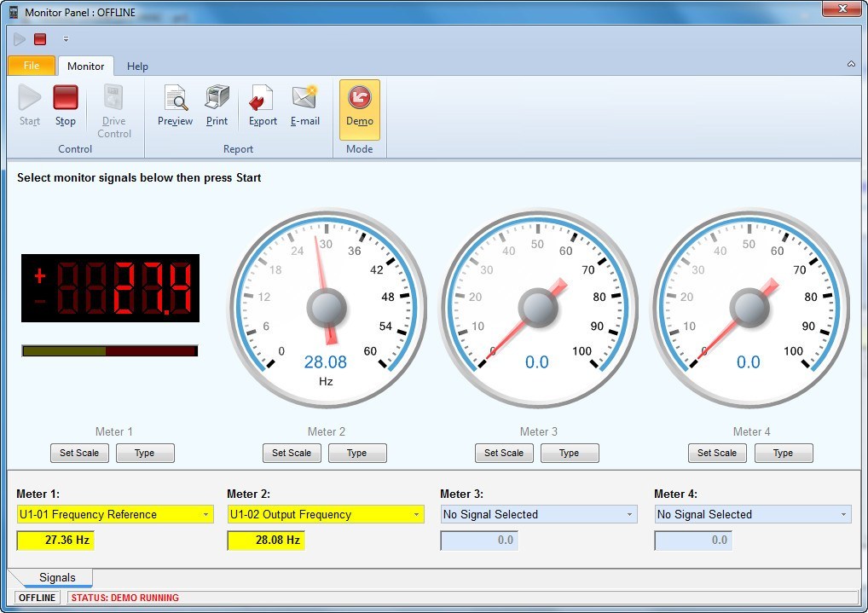Click the Meter 3 gauge dial
This screenshot has height=613, width=868.
click(x=538, y=309)
